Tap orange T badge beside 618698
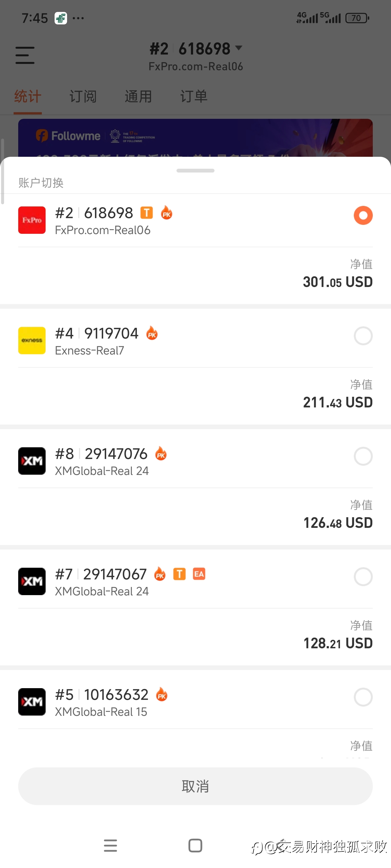 (146, 213)
